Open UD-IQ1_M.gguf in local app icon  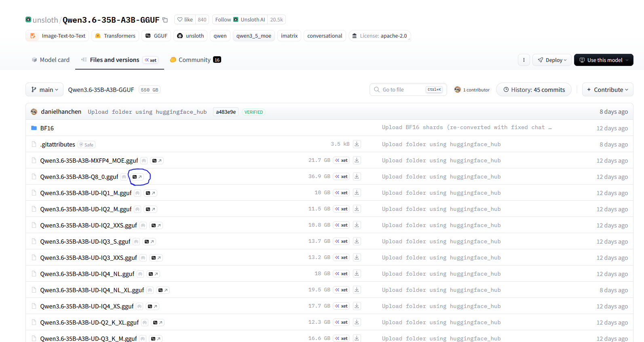click(x=150, y=193)
